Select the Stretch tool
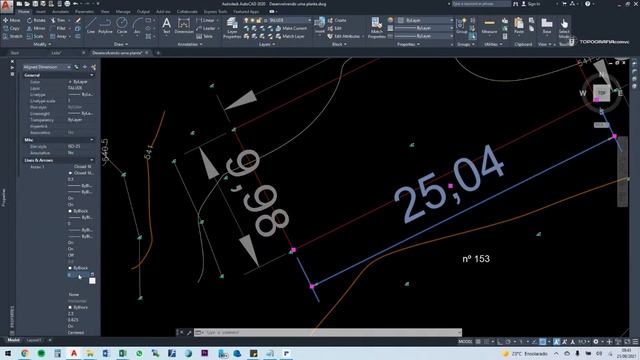Viewport: 640px width, 360px height. click(13, 36)
